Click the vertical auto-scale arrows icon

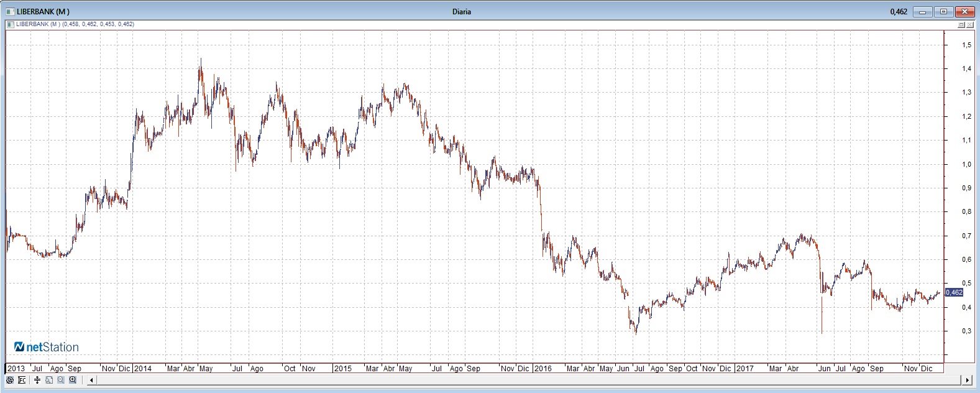(x=37, y=380)
